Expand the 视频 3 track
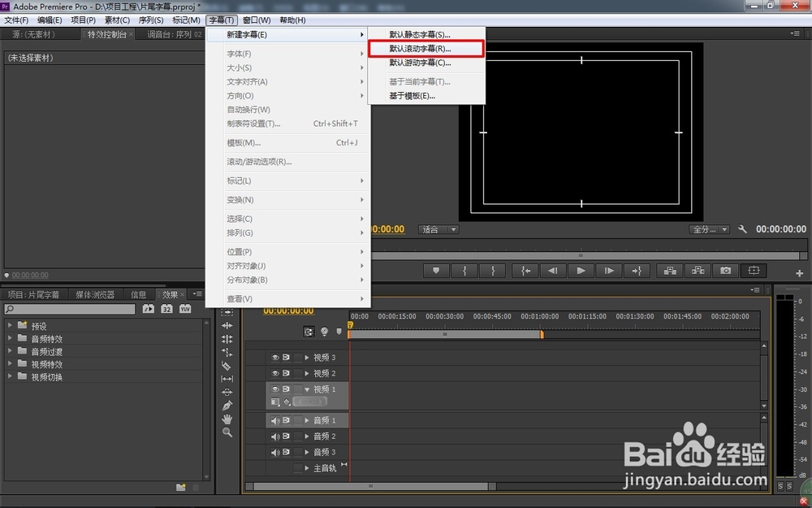812x508 pixels. click(307, 358)
